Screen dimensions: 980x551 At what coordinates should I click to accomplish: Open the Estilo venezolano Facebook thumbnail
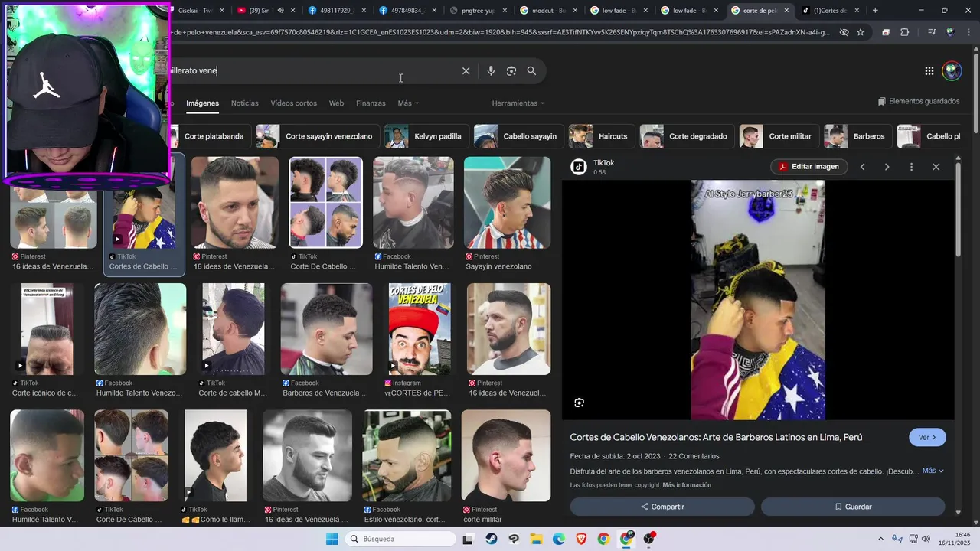407,455
